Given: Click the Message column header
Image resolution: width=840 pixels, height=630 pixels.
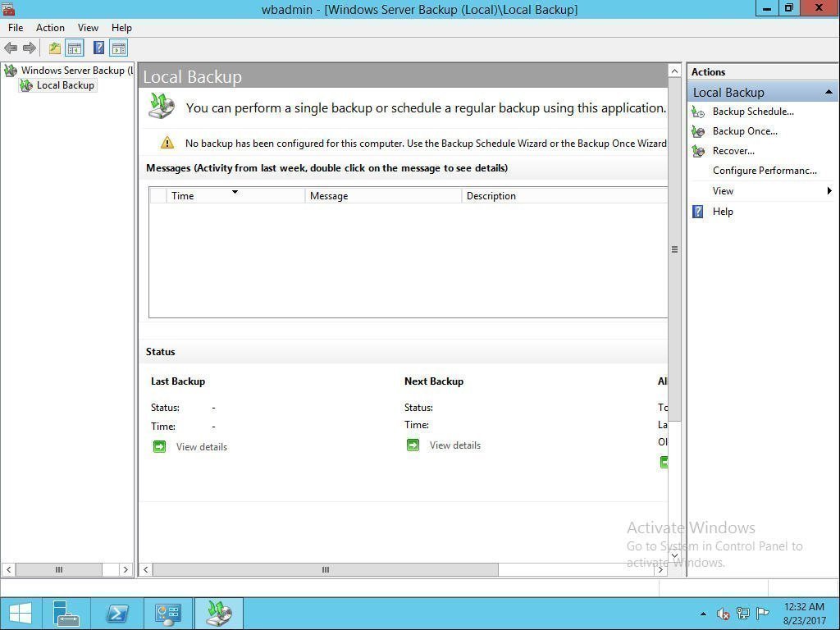Looking at the screenshot, I should 383,195.
